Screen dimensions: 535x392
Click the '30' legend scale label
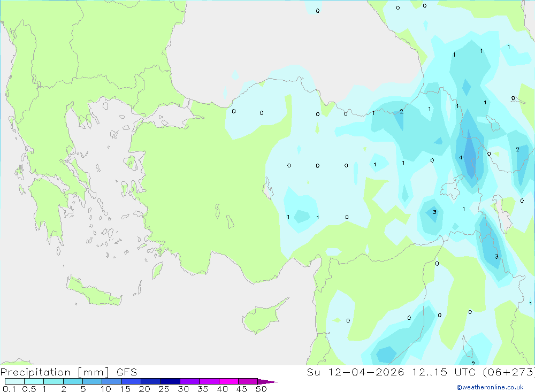183,389
